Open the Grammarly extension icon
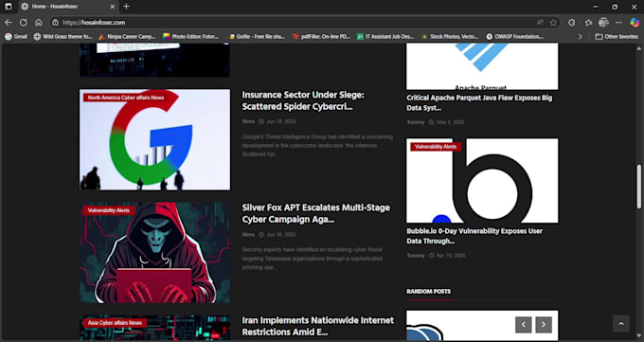The width and height of the screenshot is (644, 342). point(572,23)
